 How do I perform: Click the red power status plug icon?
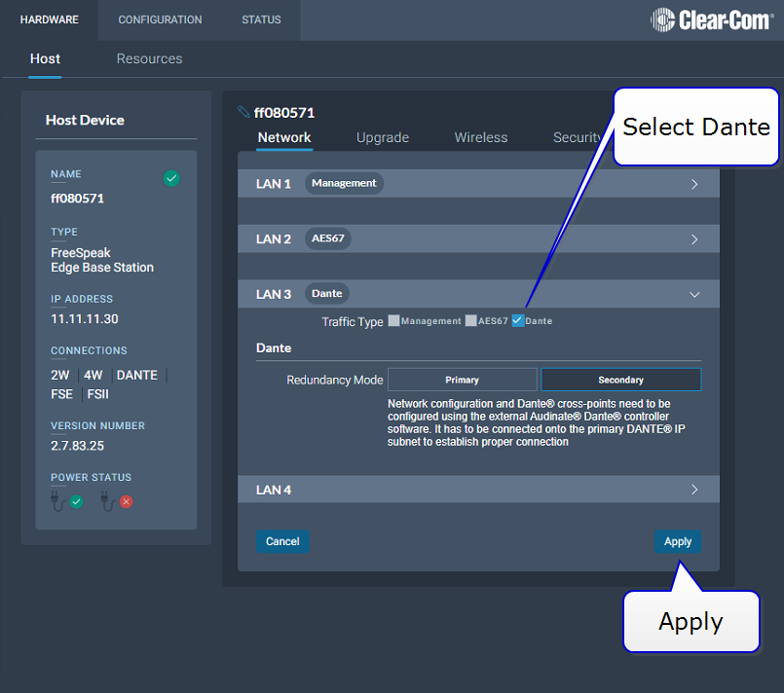[x=117, y=501]
